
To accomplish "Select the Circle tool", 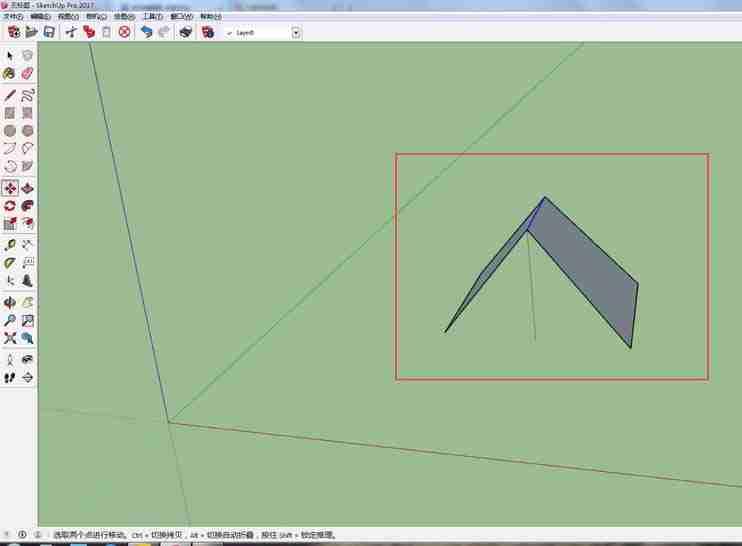I will 10,131.
